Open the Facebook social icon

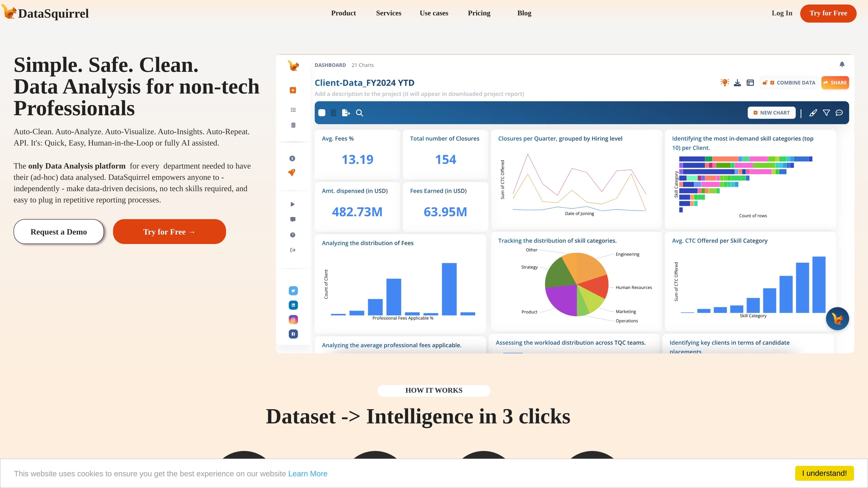click(293, 334)
